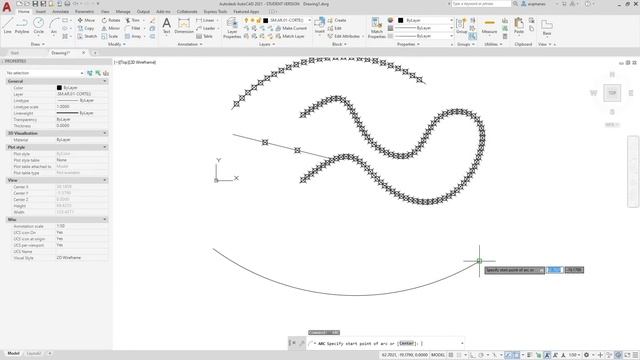Activate the Mirror command
This screenshot has height=360, width=640.
pos(111,28)
